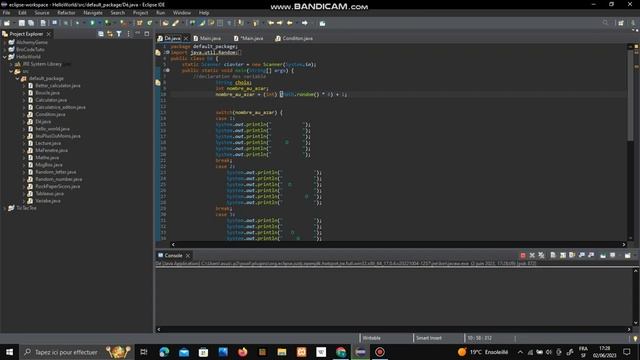Toggle Link with Editor in Project Explorer
Viewport: 640px width, 360px height.
coord(110,34)
